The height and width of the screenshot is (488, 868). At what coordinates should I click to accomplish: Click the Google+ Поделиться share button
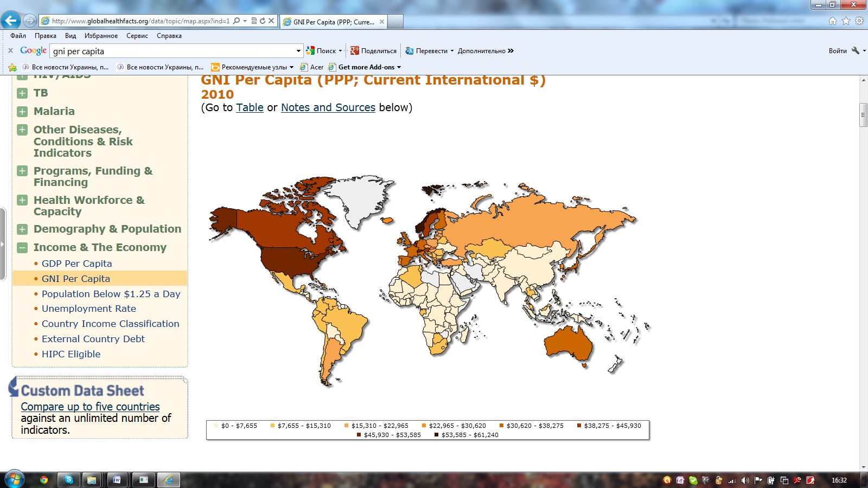pos(373,51)
